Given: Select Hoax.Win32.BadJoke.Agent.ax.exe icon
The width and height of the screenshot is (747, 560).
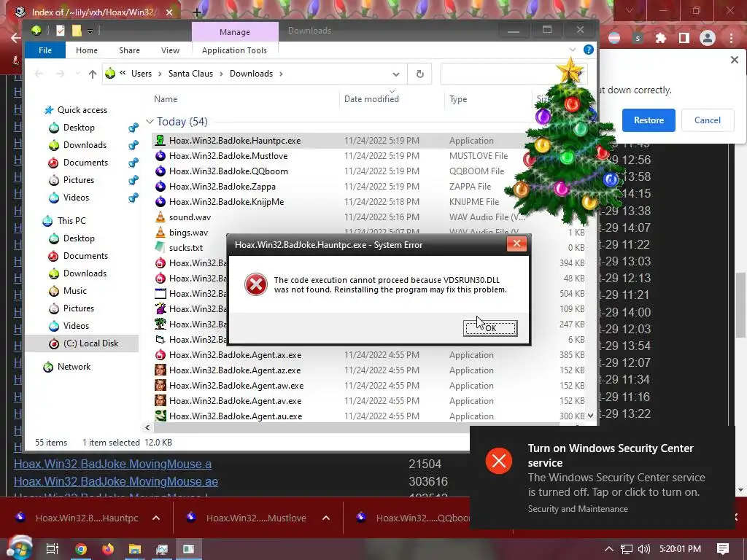Looking at the screenshot, I should pos(160,355).
